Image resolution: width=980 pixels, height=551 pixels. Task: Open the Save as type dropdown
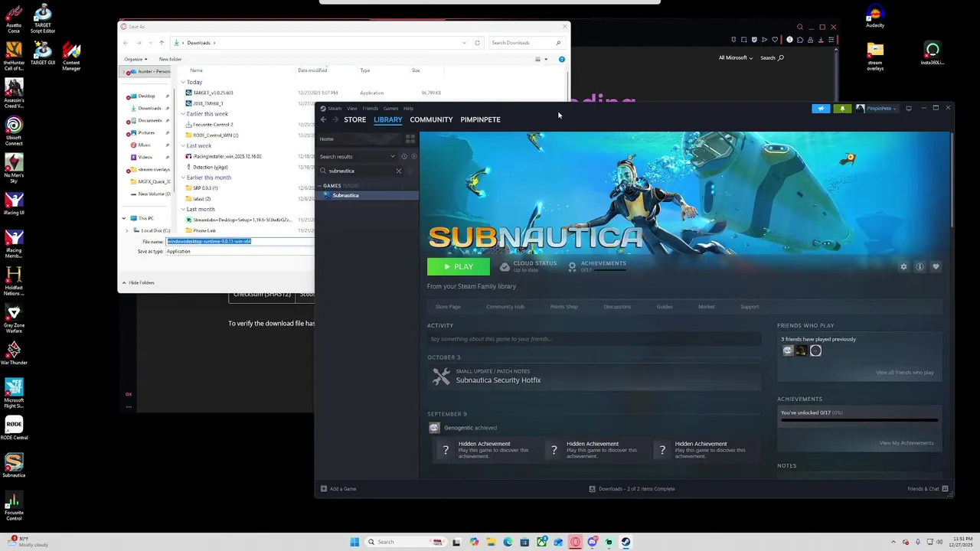(240, 251)
